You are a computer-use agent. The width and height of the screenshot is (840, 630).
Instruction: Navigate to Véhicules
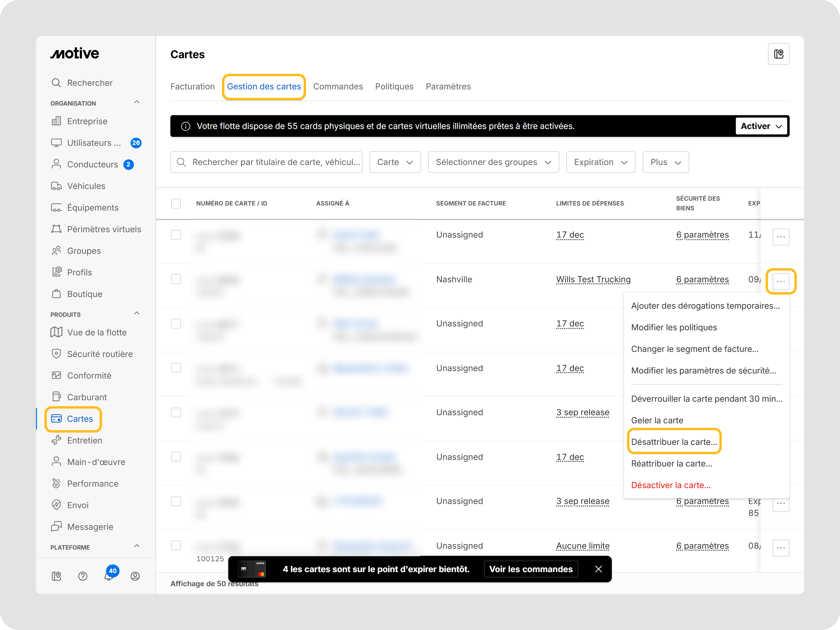78,186
